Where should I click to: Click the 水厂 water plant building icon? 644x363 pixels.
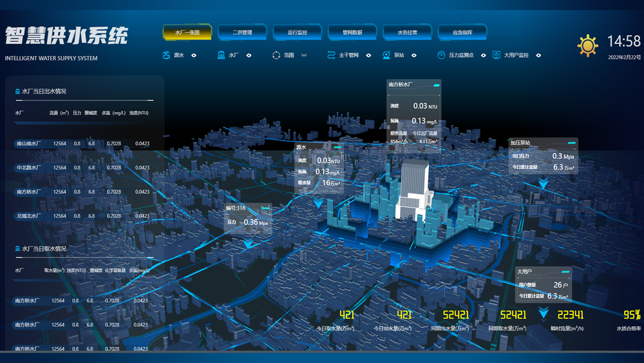222,55
